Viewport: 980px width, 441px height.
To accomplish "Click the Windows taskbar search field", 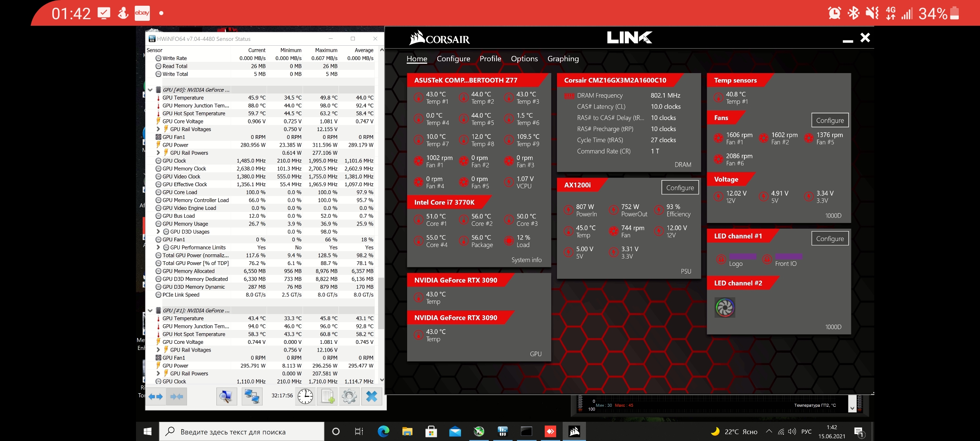I will 241,432.
